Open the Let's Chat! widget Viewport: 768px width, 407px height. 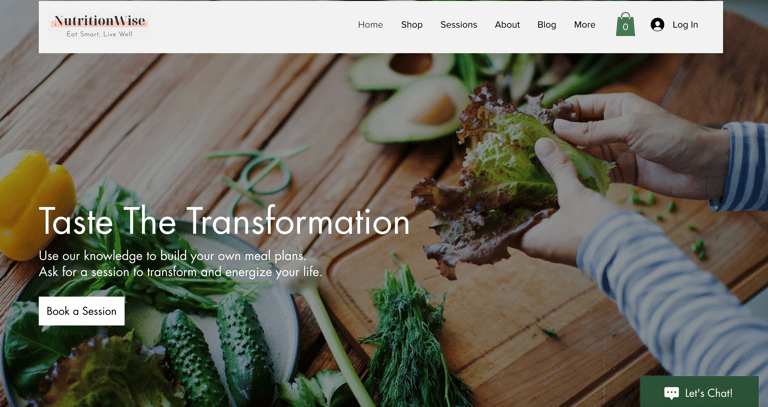(699, 392)
